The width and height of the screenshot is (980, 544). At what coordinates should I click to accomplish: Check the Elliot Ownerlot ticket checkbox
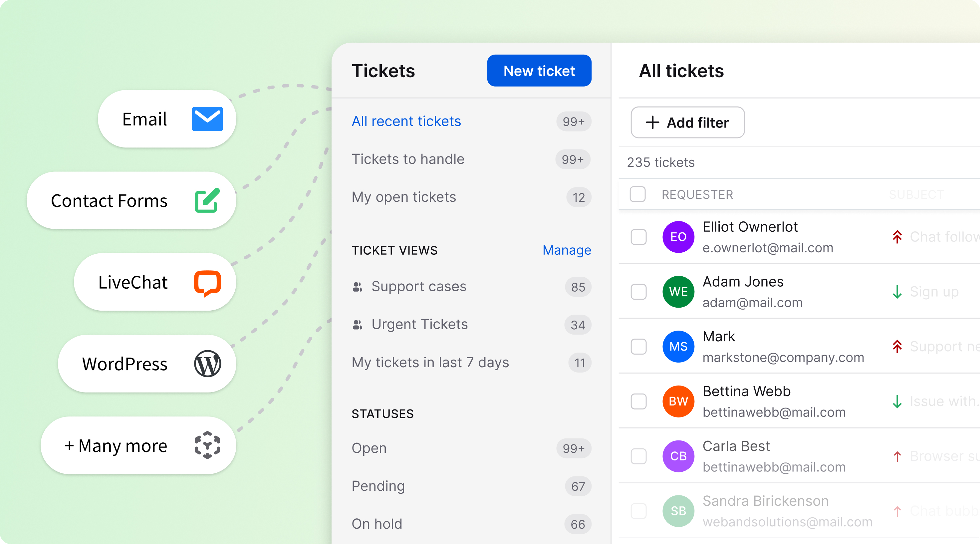pyautogui.click(x=638, y=237)
